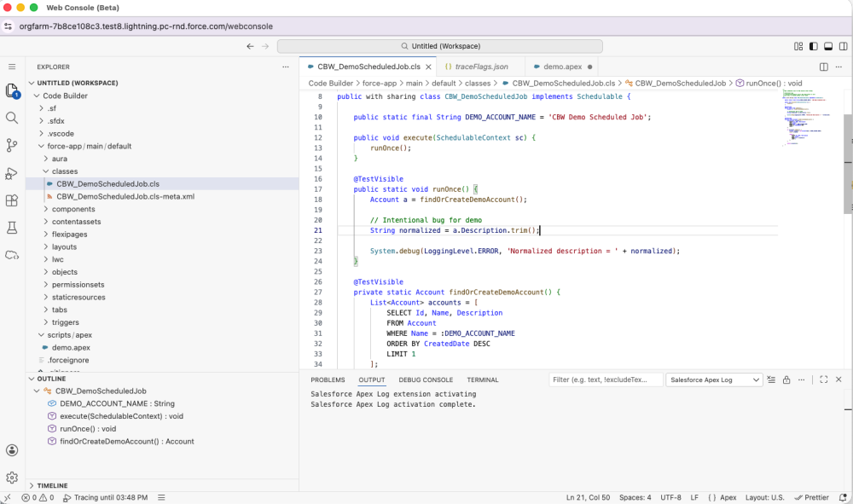Toggle the primary sidebar visibility

[x=813, y=46]
